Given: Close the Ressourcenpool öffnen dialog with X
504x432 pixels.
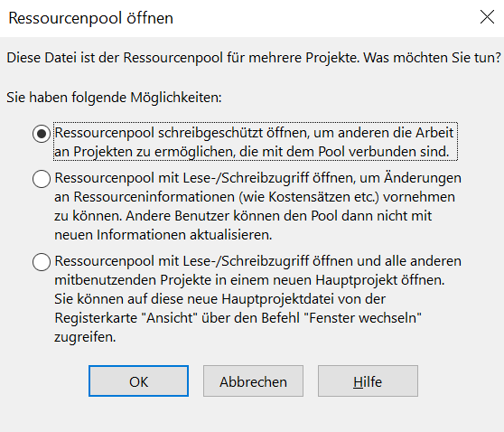Looking at the screenshot, I should pyautogui.click(x=487, y=17).
